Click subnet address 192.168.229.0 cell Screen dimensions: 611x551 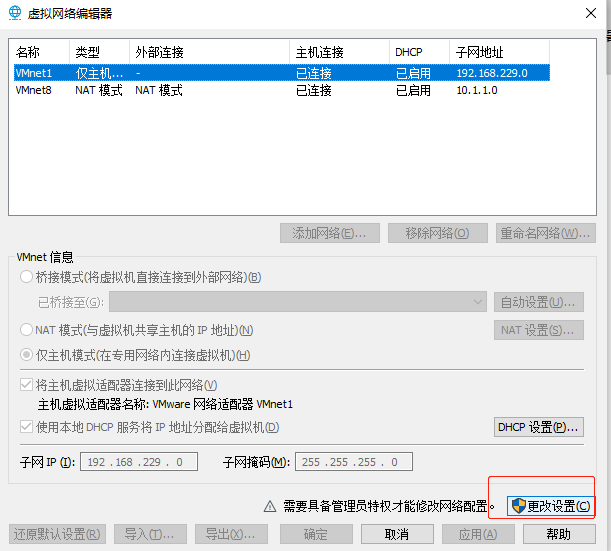pos(492,73)
